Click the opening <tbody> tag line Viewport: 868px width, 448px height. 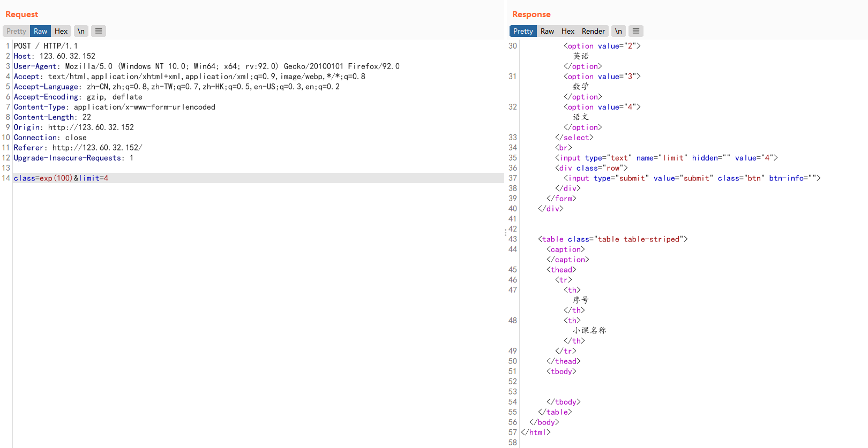click(x=562, y=371)
